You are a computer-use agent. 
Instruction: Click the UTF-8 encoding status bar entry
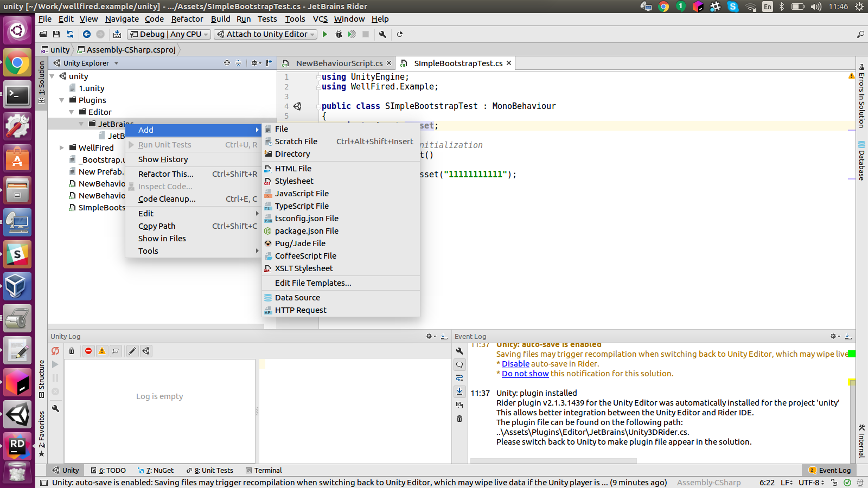pos(811,483)
